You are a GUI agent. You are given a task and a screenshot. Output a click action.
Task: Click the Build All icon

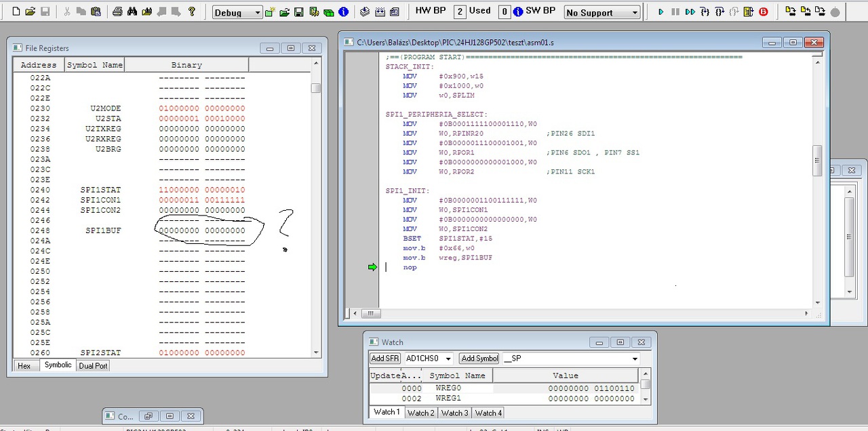[x=380, y=12]
